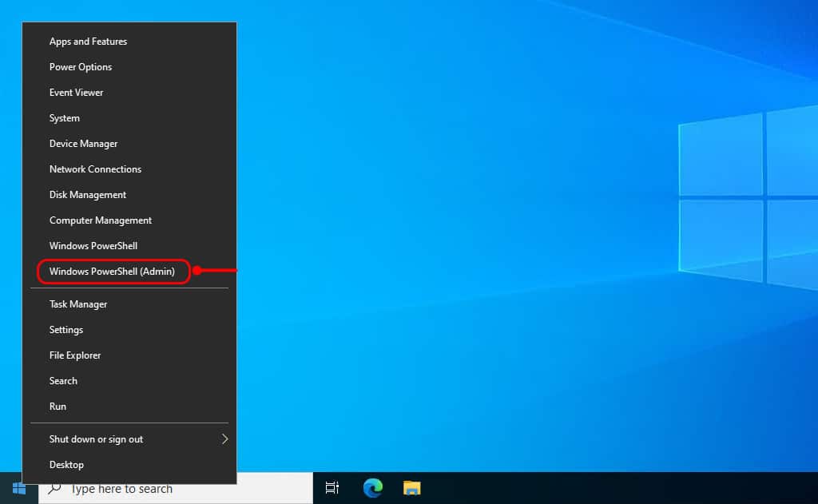Open Task View from the taskbar
This screenshot has width=818, height=504.
tap(332, 488)
